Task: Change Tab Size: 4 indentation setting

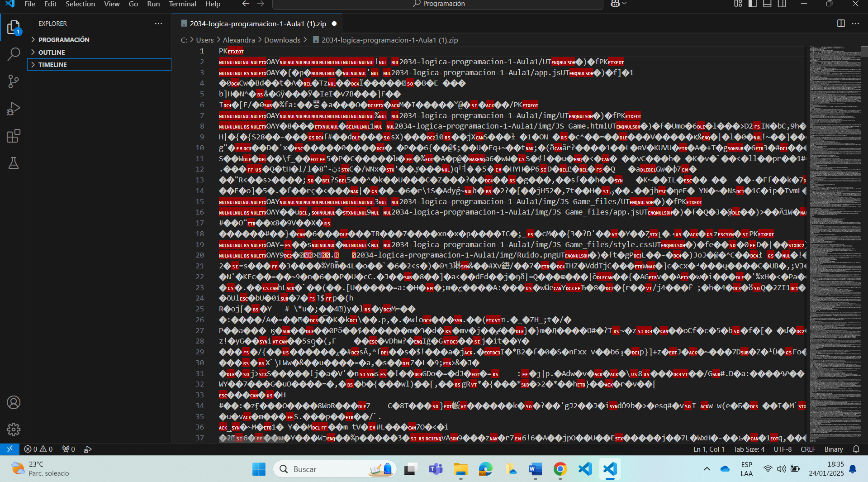Action: pos(749,449)
